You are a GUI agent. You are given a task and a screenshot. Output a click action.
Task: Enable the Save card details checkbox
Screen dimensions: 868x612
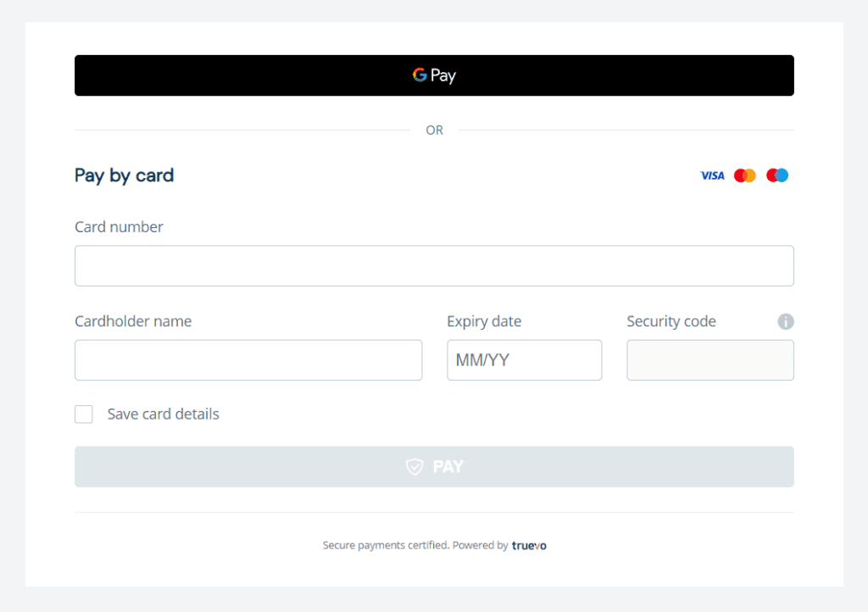(84, 414)
